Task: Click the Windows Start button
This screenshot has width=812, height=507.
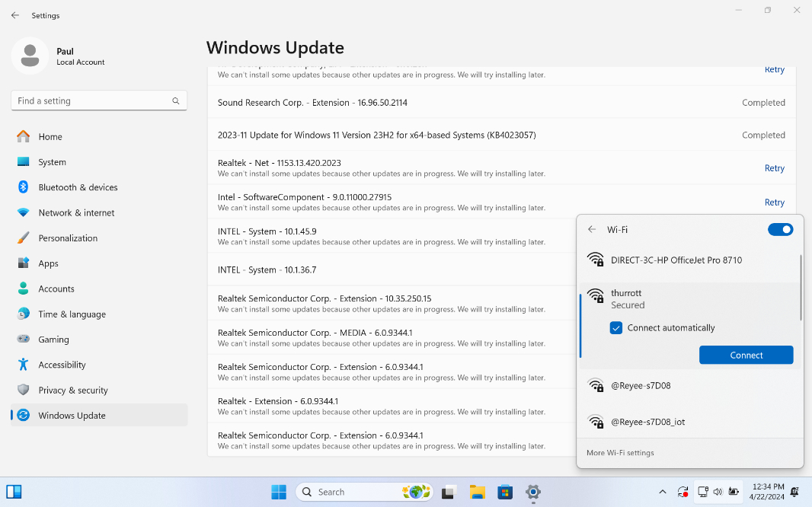Action: (x=279, y=492)
